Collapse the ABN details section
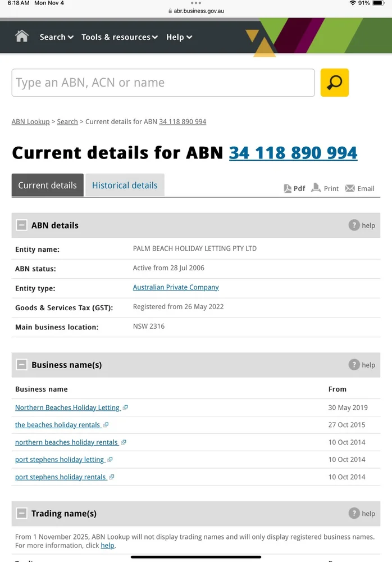The height and width of the screenshot is (562, 392). (21, 225)
